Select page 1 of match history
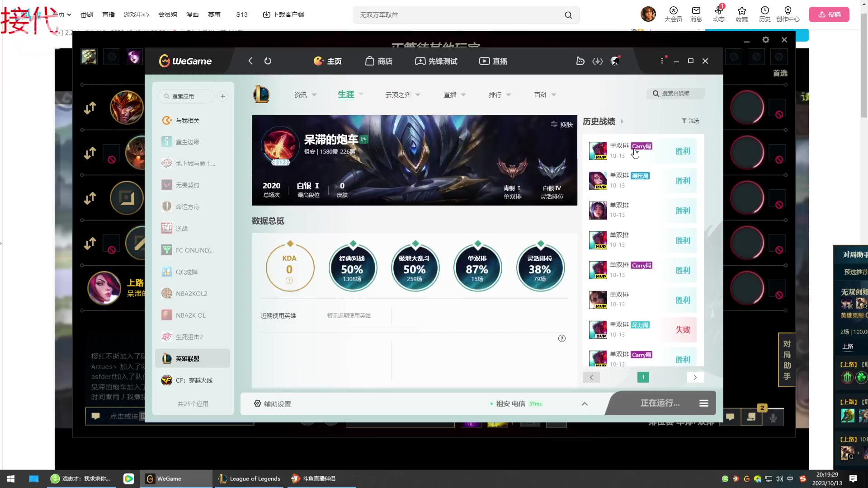Screen dimensions: 868x488 [643, 377]
